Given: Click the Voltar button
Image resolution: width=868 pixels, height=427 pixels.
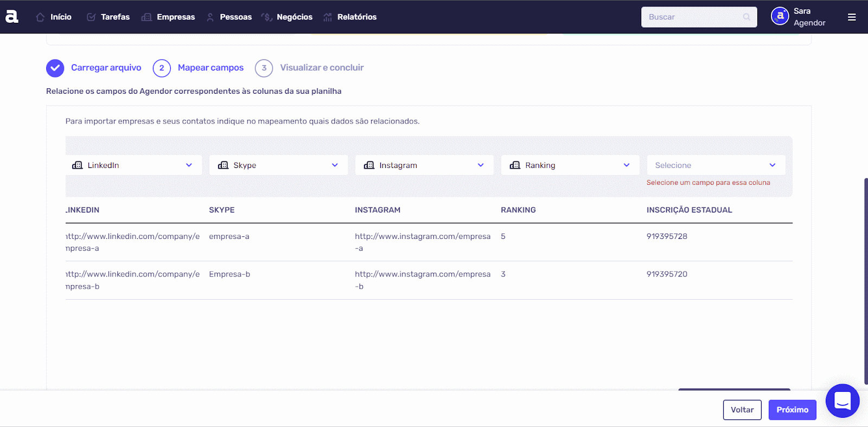Looking at the screenshot, I should (x=742, y=410).
